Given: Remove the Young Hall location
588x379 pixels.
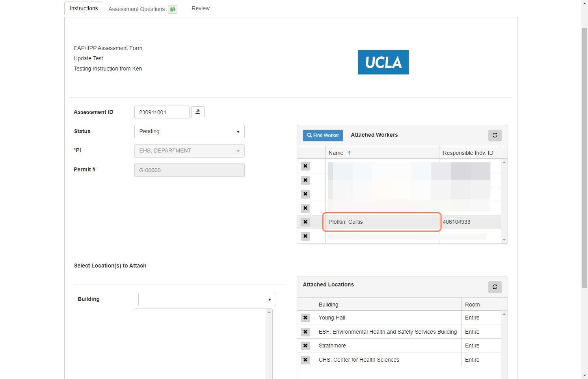Looking at the screenshot, I should [305, 318].
